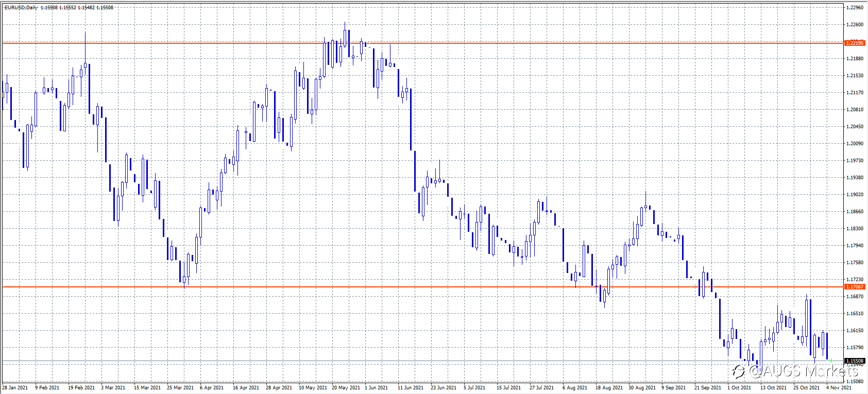Click the 28 Jan 2021 date label
This screenshot has height=394, width=868.
[15, 387]
